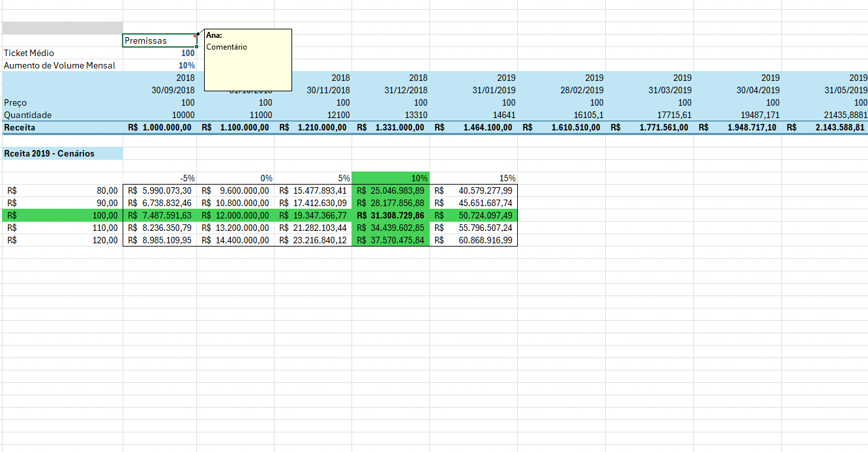
Task: Click the 15% scenario column header
Action: coord(473,177)
